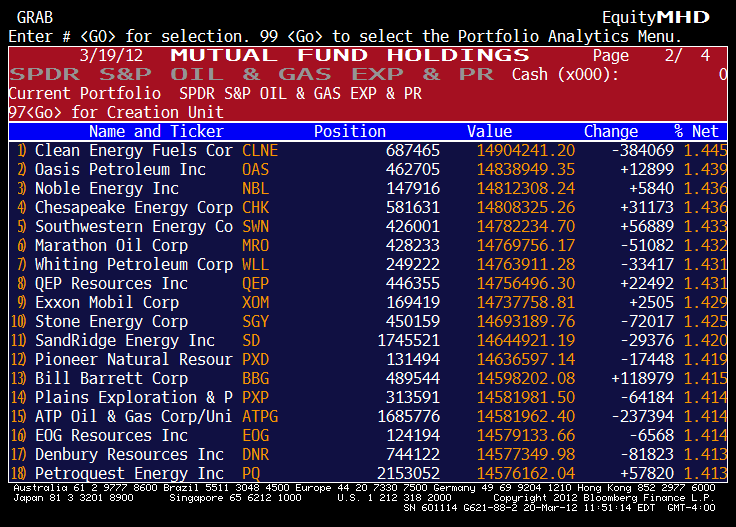Click the PXP ticker symbol

click(255, 397)
